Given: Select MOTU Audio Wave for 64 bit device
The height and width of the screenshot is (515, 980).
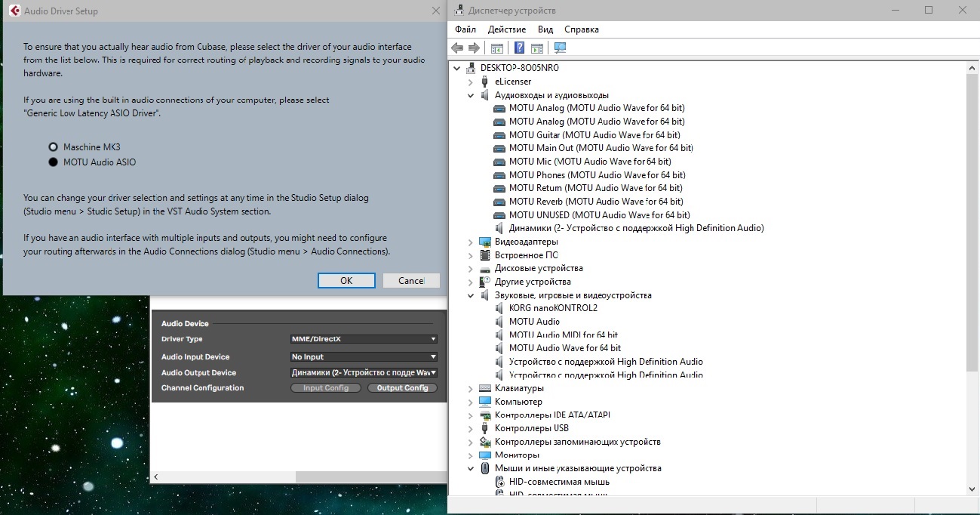Looking at the screenshot, I should pyautogui.click(x=565, y=348).
